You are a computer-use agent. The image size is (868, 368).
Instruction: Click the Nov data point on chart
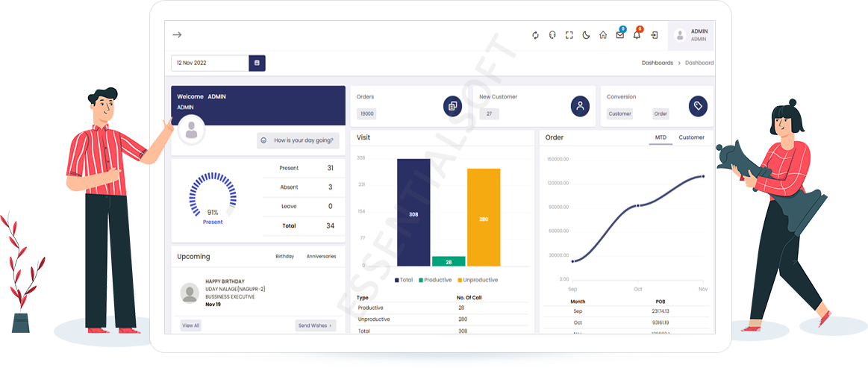(x=703, y=176)
